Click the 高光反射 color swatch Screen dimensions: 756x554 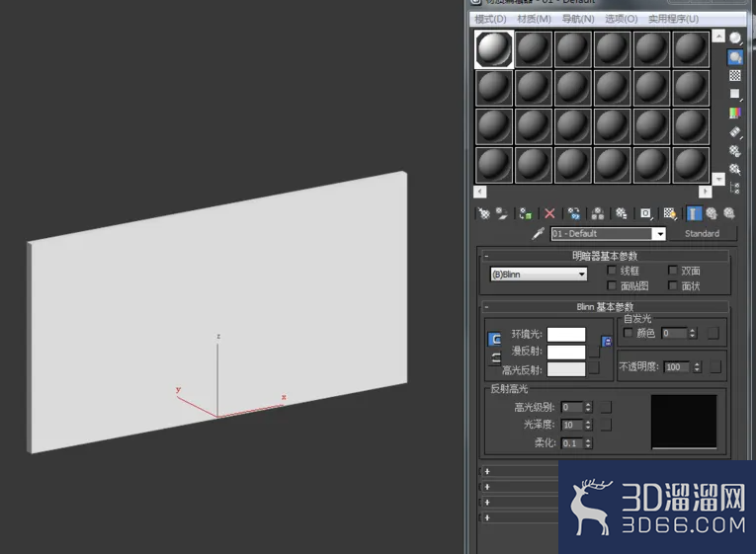coord(566,369)
